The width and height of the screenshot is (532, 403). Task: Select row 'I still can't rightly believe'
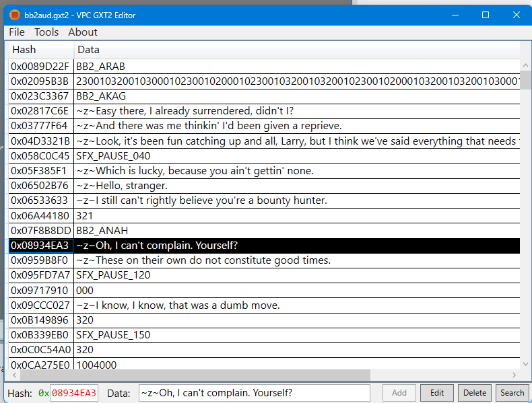[x=264, y=200]
